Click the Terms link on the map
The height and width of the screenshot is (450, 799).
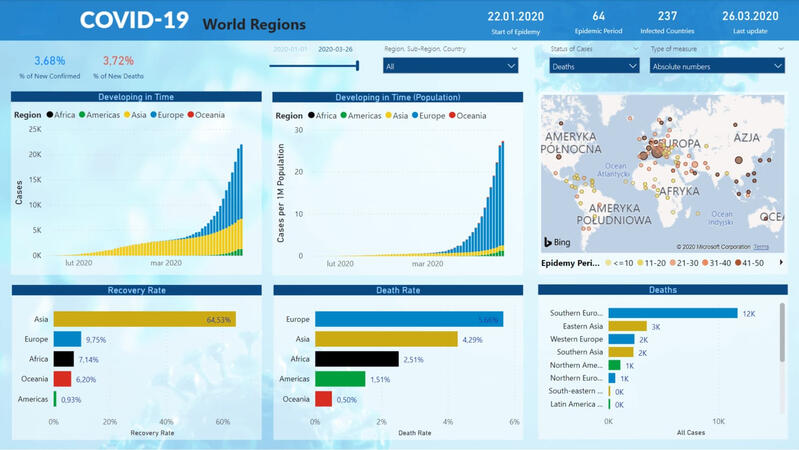tap(761, 246)
